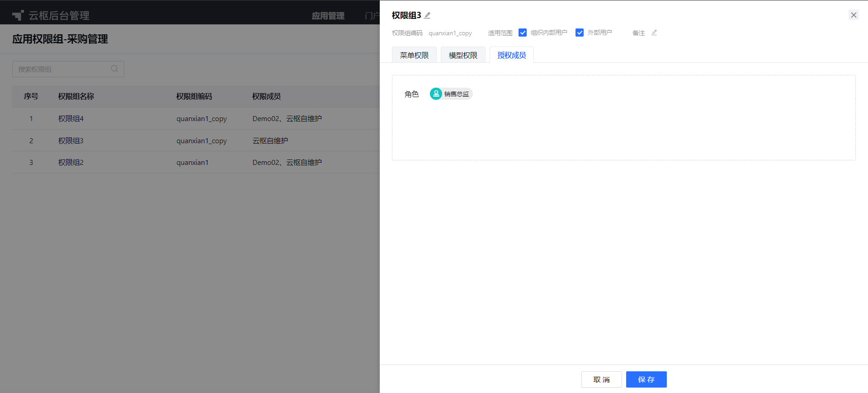Close the 权限组3 side panel
The height and width of the screenshot is (393, 868).
pos(854,15)
